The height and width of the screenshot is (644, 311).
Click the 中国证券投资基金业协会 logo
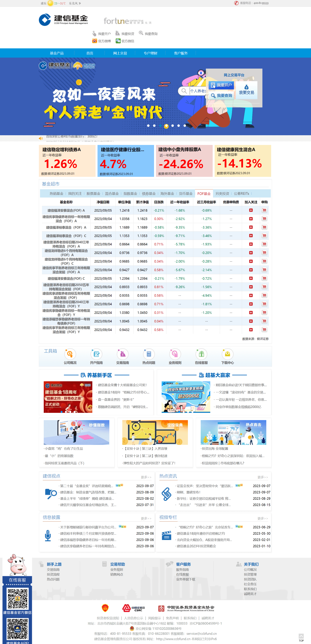[186, 608]
